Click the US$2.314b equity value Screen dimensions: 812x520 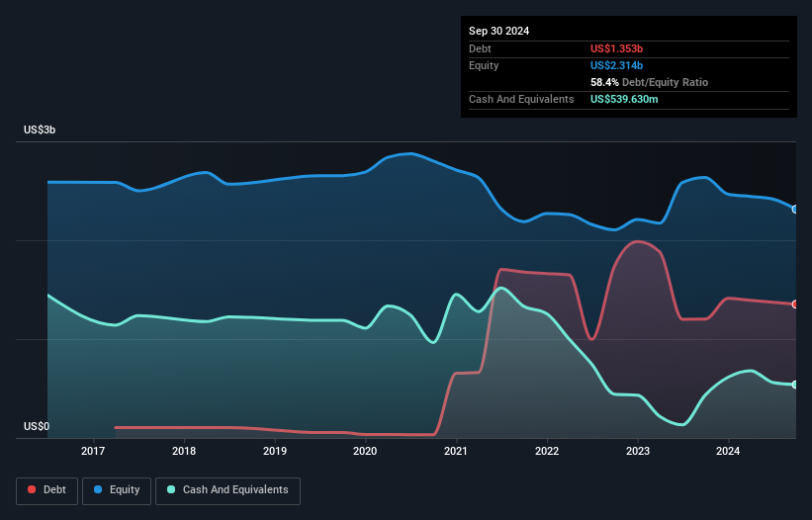coord(616,65)
